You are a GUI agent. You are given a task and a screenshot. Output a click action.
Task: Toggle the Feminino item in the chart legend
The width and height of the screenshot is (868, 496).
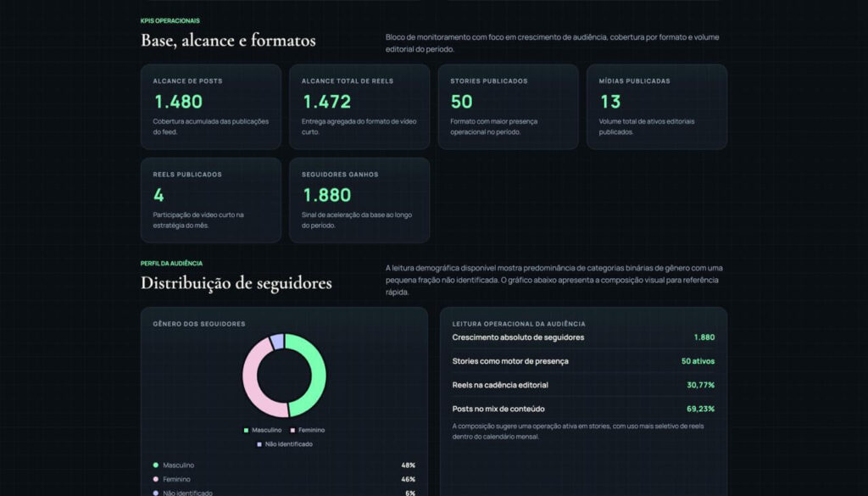coord(307,430)
